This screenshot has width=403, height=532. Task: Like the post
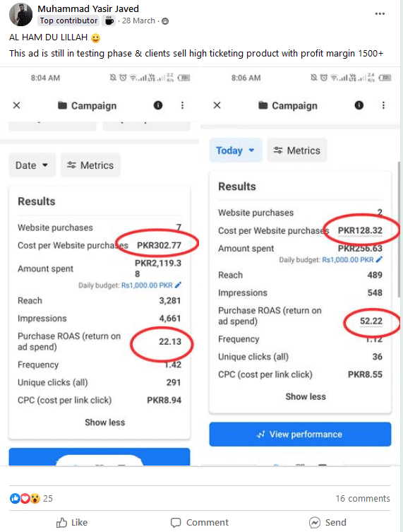click(72, 523)
